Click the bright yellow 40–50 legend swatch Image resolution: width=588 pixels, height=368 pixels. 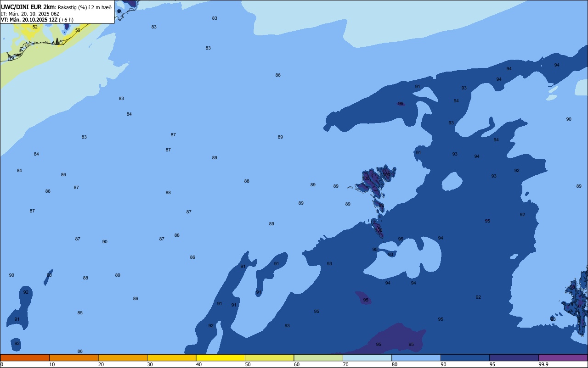[220, 357]
